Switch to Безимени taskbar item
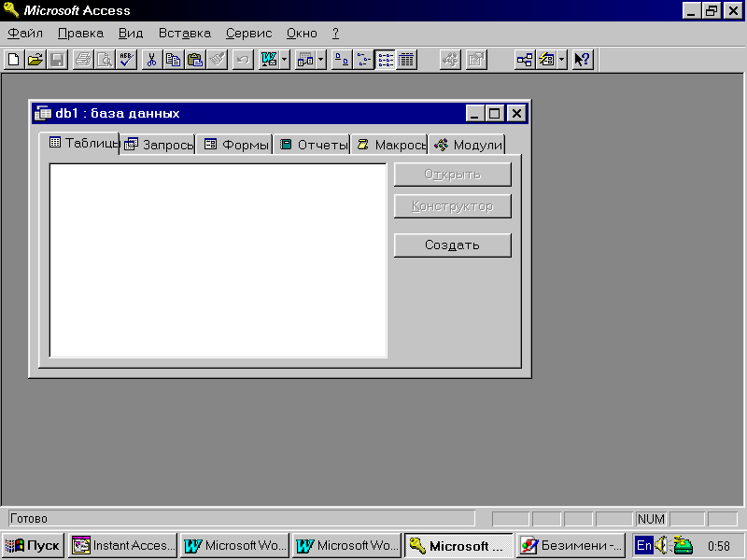747x560 pixels. [571, 545]
